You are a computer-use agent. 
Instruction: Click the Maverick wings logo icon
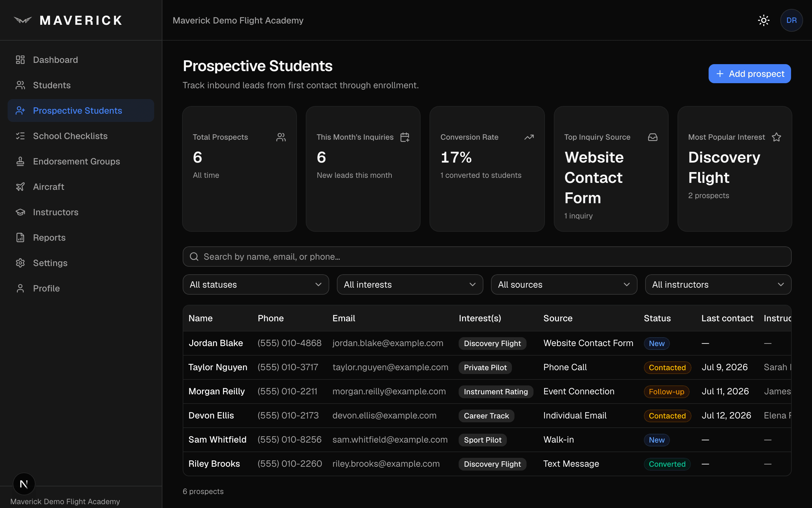click(23, 21)
